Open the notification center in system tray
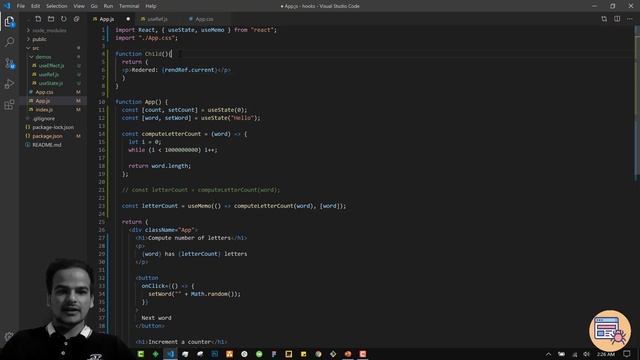The height and width of the screenshot is (360, 640). pos(627,354)
